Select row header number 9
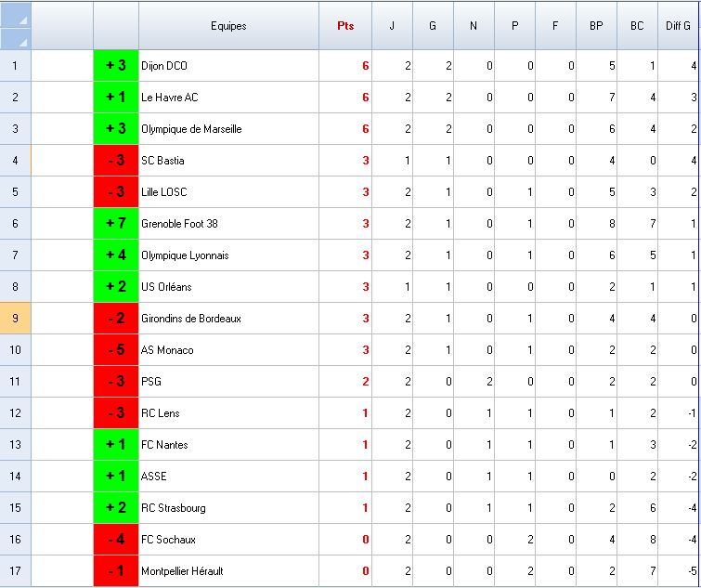This screenshot has width=701, height=588. click(15, 319)
